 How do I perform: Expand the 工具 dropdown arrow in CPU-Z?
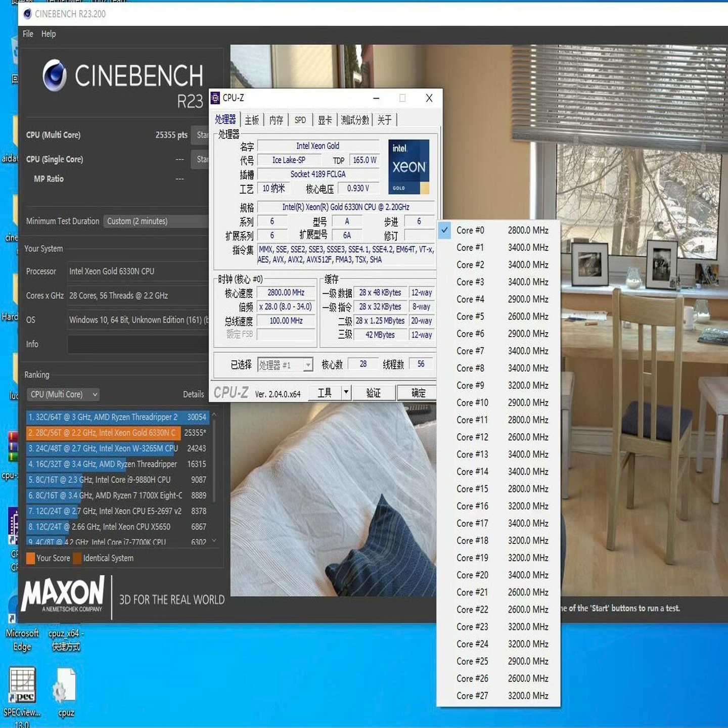coord(346,393)
